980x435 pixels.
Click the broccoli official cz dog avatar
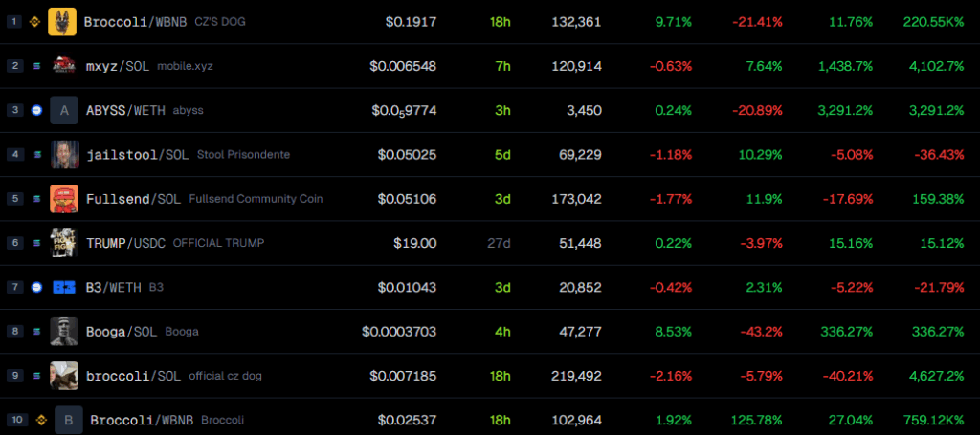(64, 377)
